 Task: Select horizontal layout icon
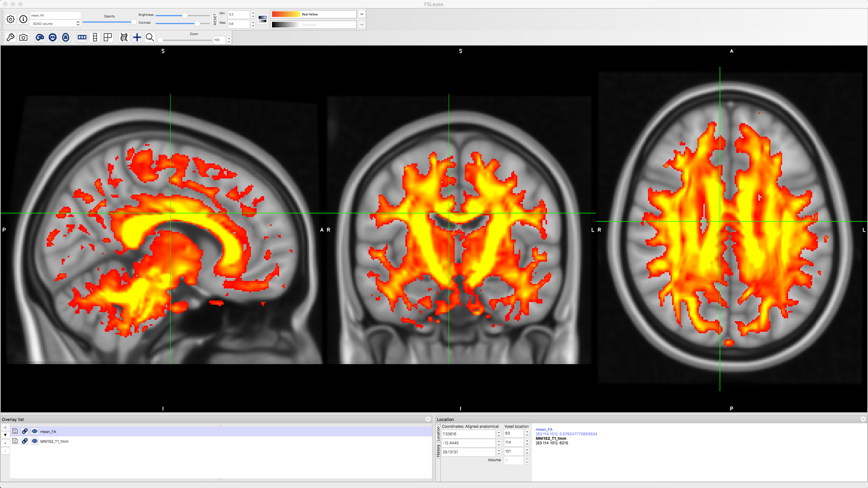[x=82, y=37]
